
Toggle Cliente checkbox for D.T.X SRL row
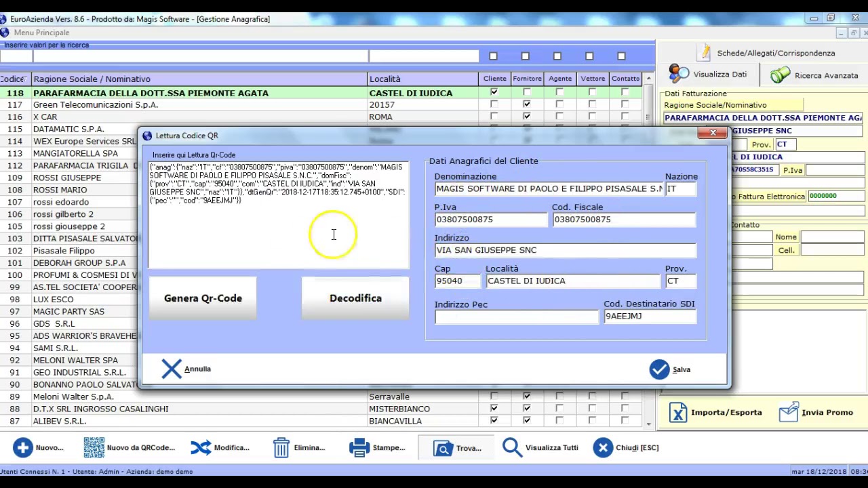(x=494, y=409)
